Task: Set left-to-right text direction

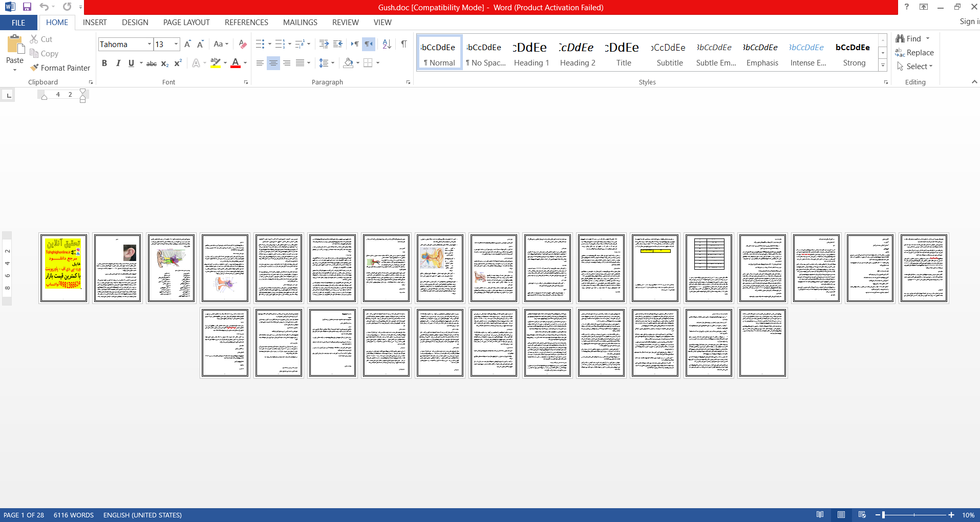Action: [355, 44]
